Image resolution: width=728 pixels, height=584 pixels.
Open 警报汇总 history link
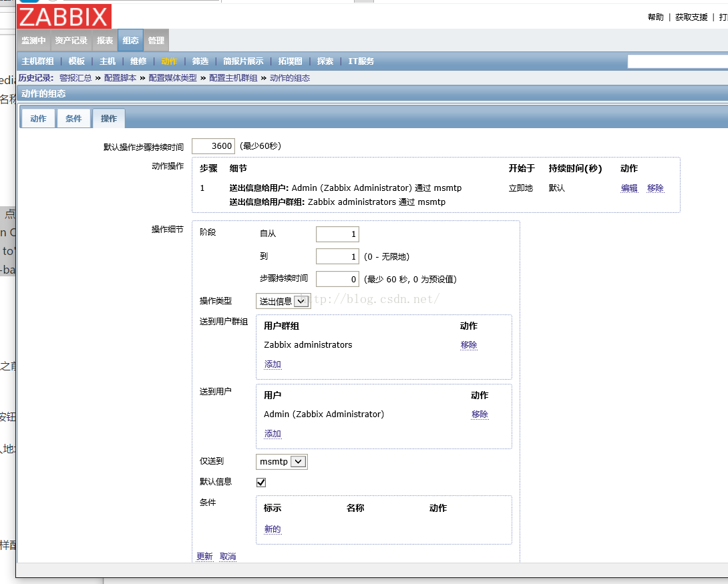75,78
